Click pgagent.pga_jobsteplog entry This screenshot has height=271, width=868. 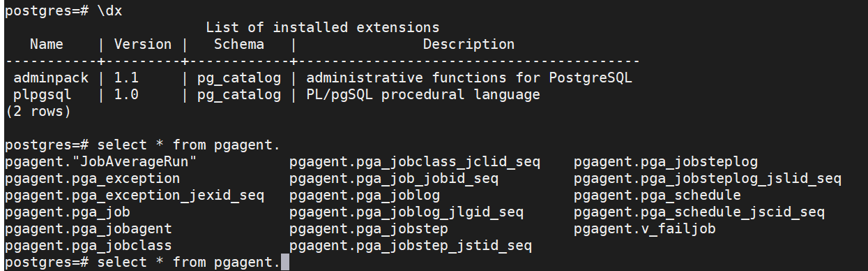point(666,162)
